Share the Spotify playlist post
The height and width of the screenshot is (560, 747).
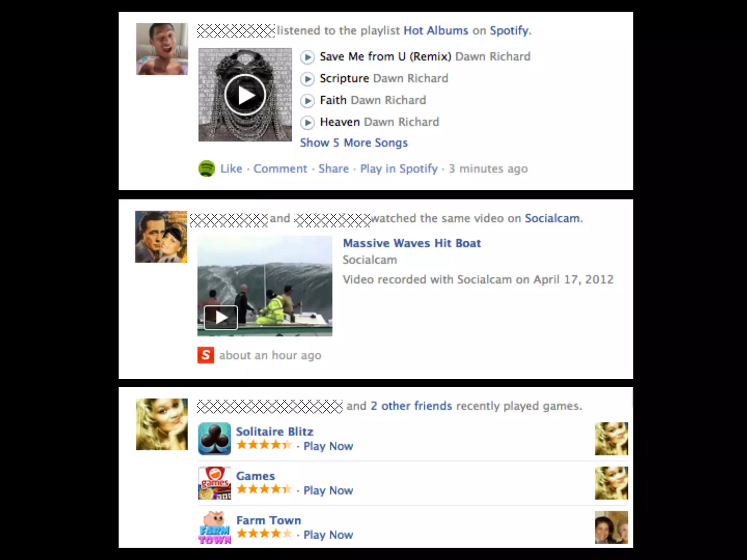coord(333,169)
